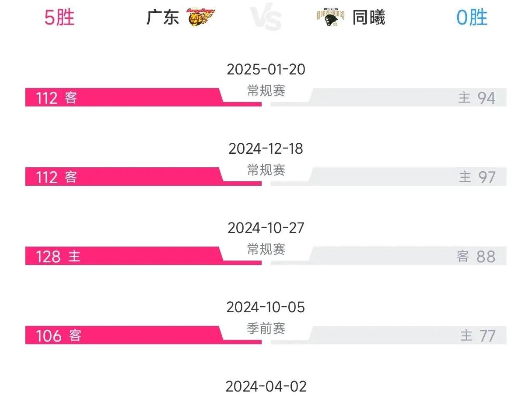The width and height of the screenshot is (532, 399).
Task: Click the VS icon between teams
Action: pyautogui.click(x=266, y=18)
